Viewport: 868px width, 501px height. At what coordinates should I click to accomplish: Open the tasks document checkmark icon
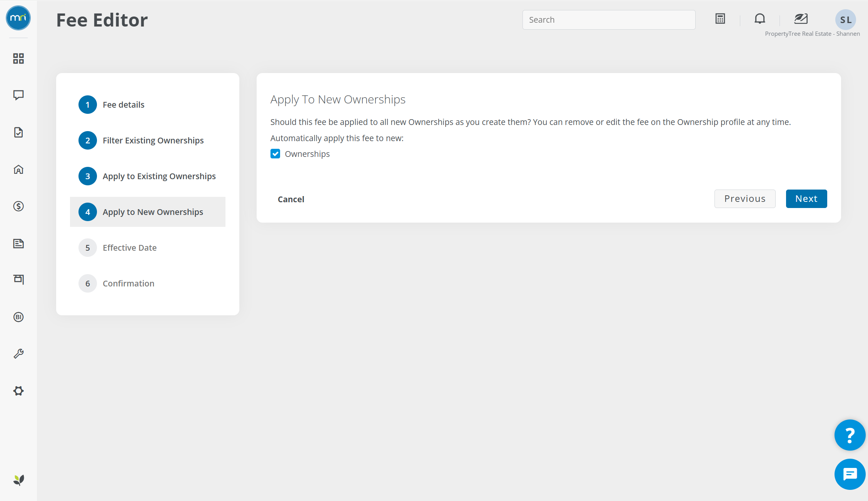18,132
